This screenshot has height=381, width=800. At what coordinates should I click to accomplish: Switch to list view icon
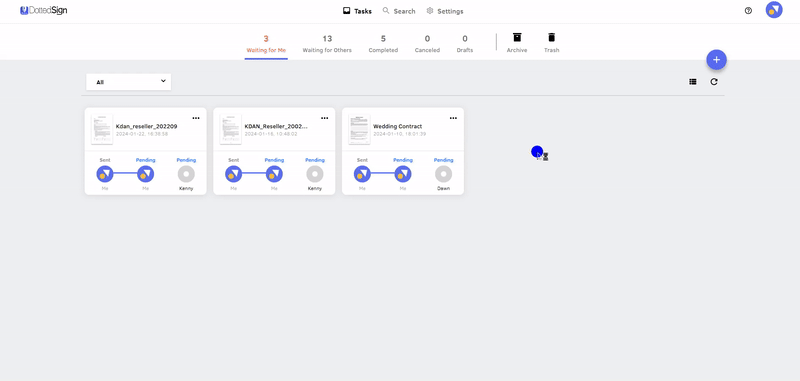click(692, 82)
